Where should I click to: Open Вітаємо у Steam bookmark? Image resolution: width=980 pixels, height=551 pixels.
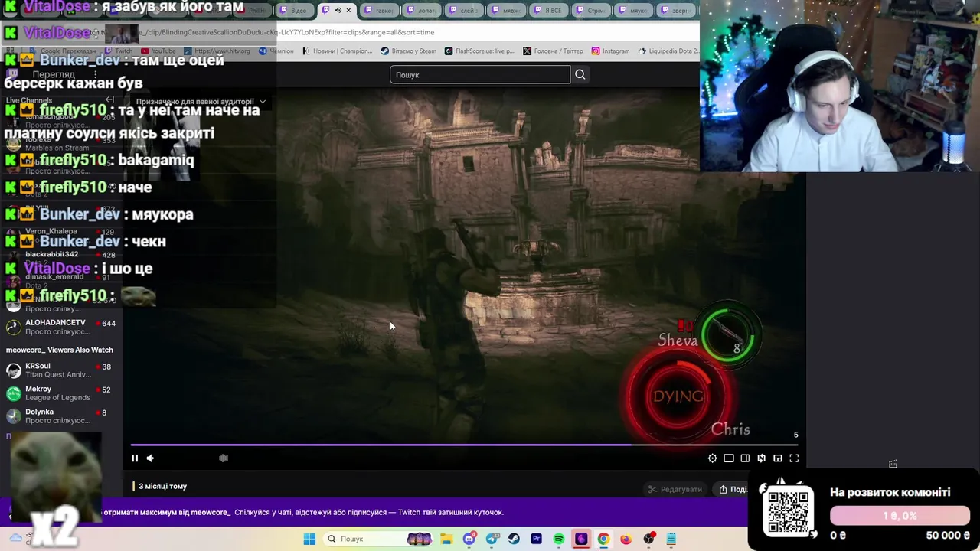[x=408, y=51]
